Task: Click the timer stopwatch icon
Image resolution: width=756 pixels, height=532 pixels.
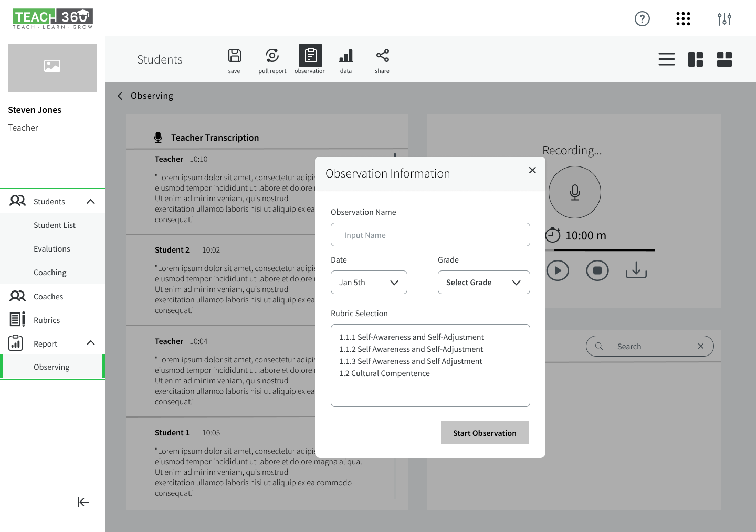Action: point(553,235)
